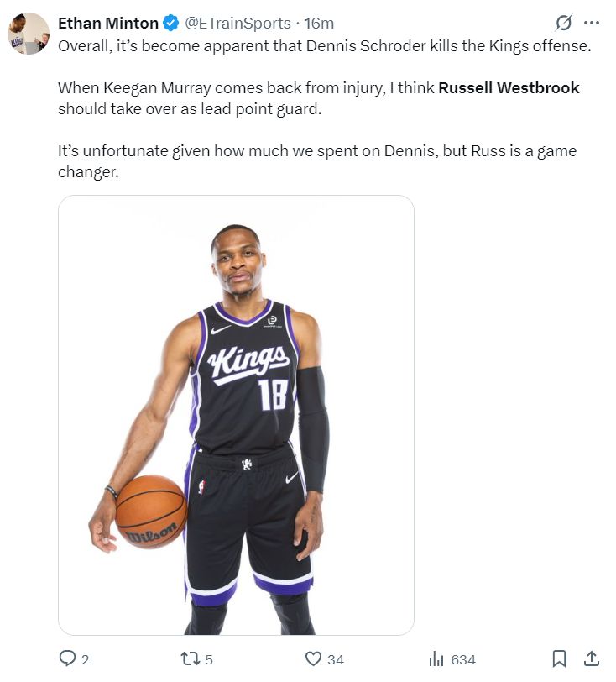Viewport: 616px width, 682px height.
Task: Open the @ETrainSports handle link
Action: point(238,23)
